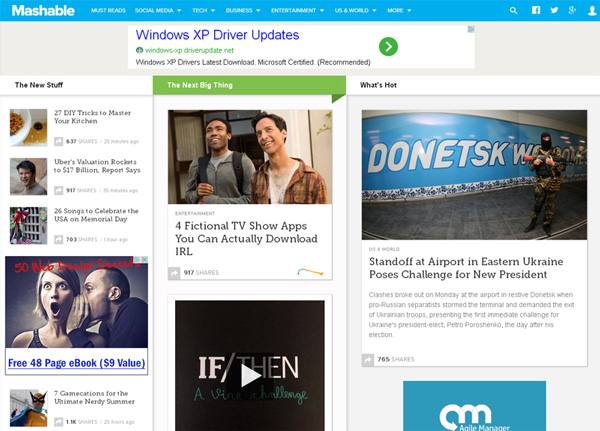This screenshot has height=431, width=600.
Task: Share the Standoff at Airport article
Action: [368, 360]
